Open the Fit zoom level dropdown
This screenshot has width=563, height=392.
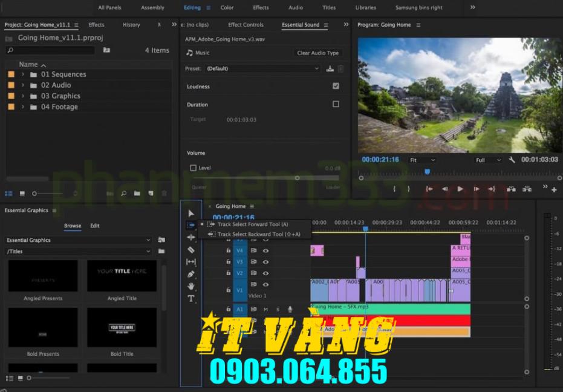tap(421, 160)
